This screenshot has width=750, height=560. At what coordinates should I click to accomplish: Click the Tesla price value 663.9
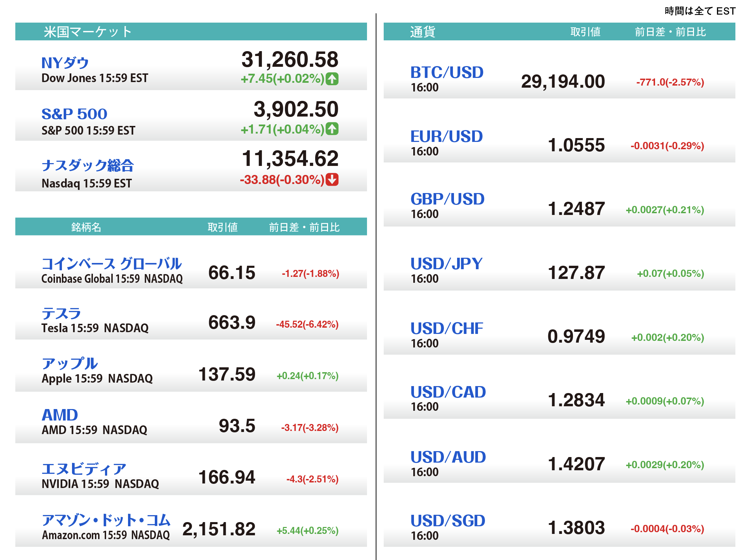pyautogui.click(x=232, y=322)
